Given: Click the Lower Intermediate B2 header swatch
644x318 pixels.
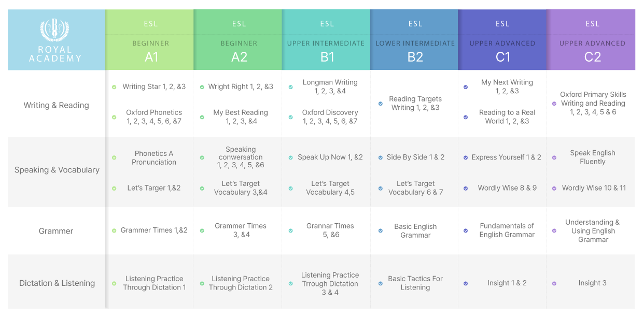Looking at the screenshot, I should click(x=414, y=39).
